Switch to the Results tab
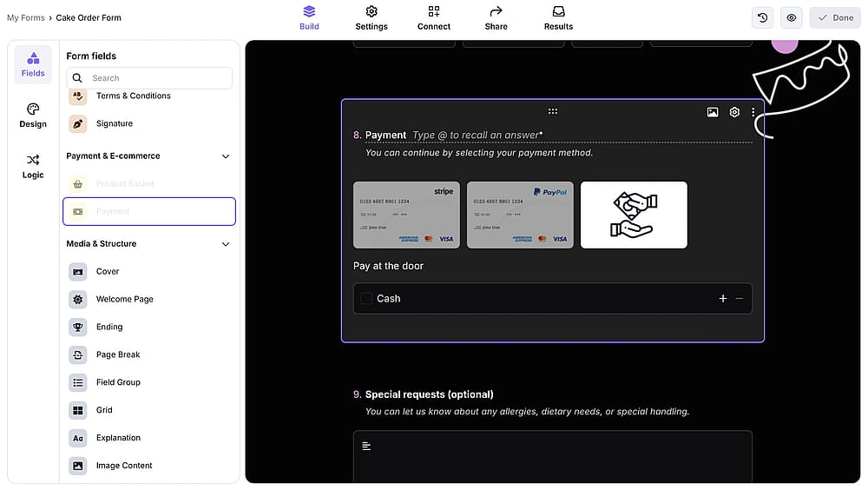 click(558, 17)
